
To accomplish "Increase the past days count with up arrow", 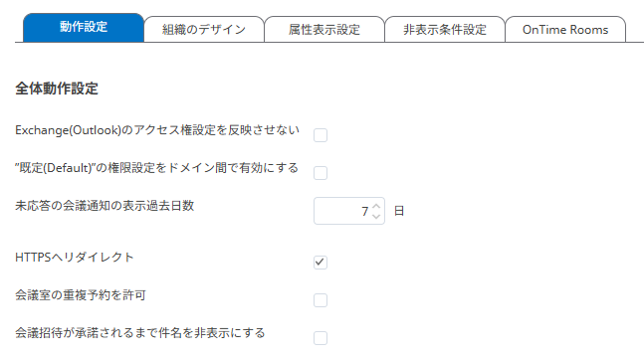I will tap(376, 206).
